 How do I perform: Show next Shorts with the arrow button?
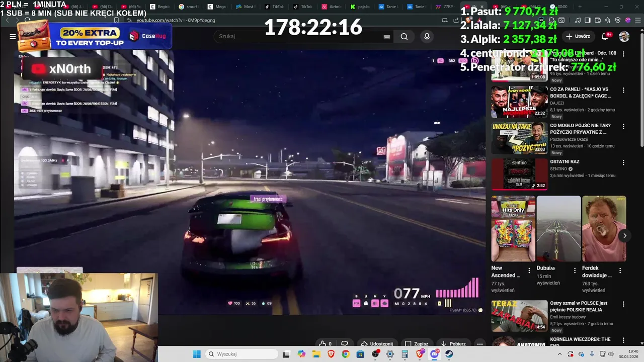(624, 235)
